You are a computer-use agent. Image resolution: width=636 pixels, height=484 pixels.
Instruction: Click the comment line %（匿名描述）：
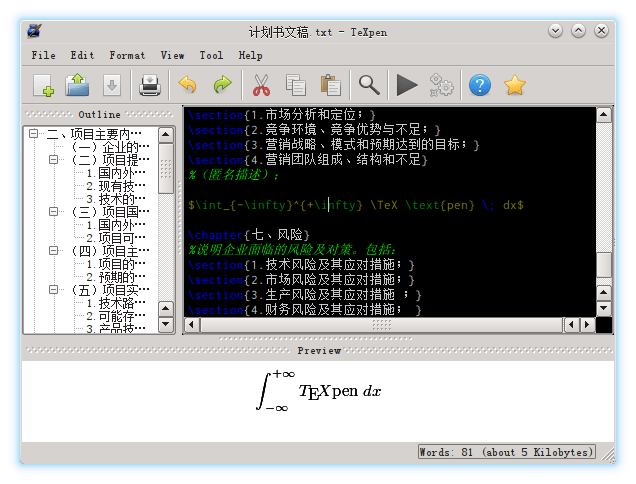click(234, 175)
